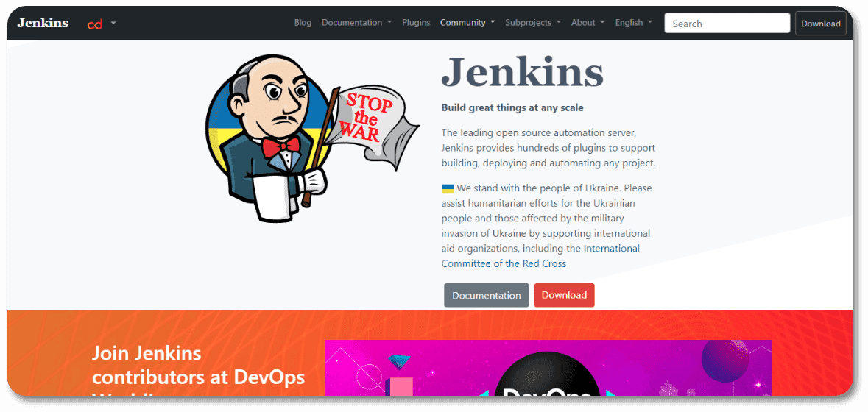Focus the Search input field

[727, 24]
